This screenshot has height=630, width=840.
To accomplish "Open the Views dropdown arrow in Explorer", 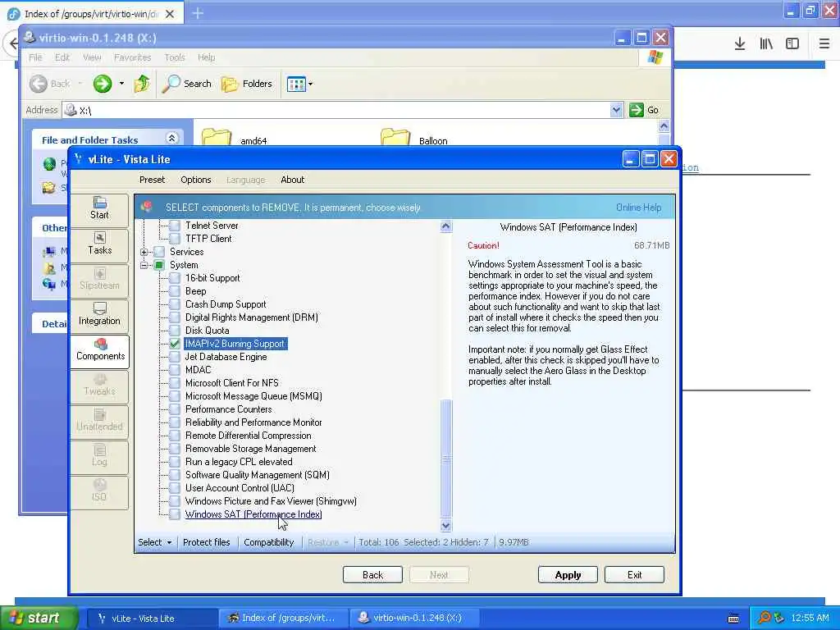I will click(311, 84).
